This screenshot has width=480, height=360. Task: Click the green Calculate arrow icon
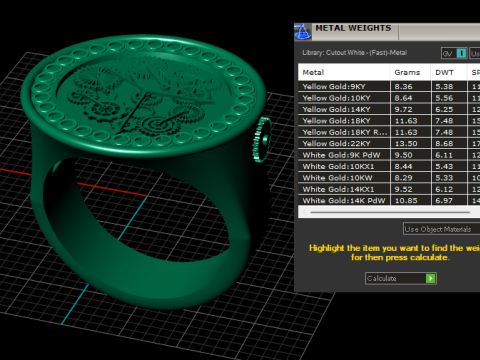pyautogui.click(x=431, y=278)
